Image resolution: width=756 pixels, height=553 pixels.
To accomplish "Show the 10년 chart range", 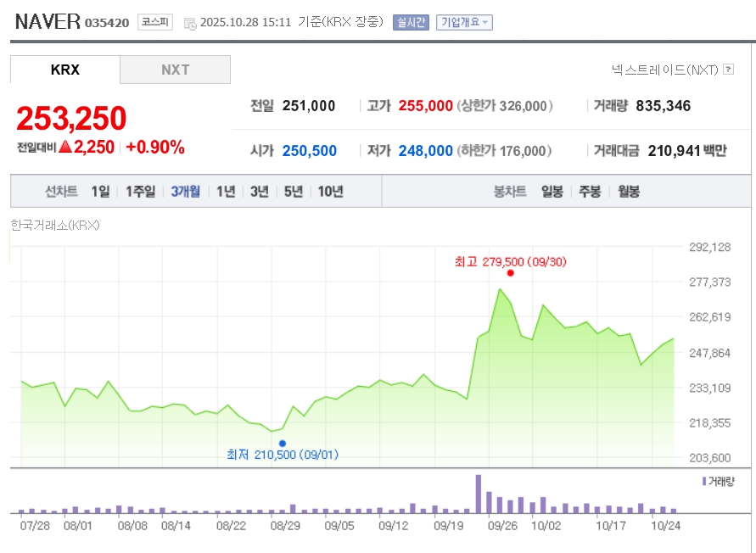I will pos(330,191).
